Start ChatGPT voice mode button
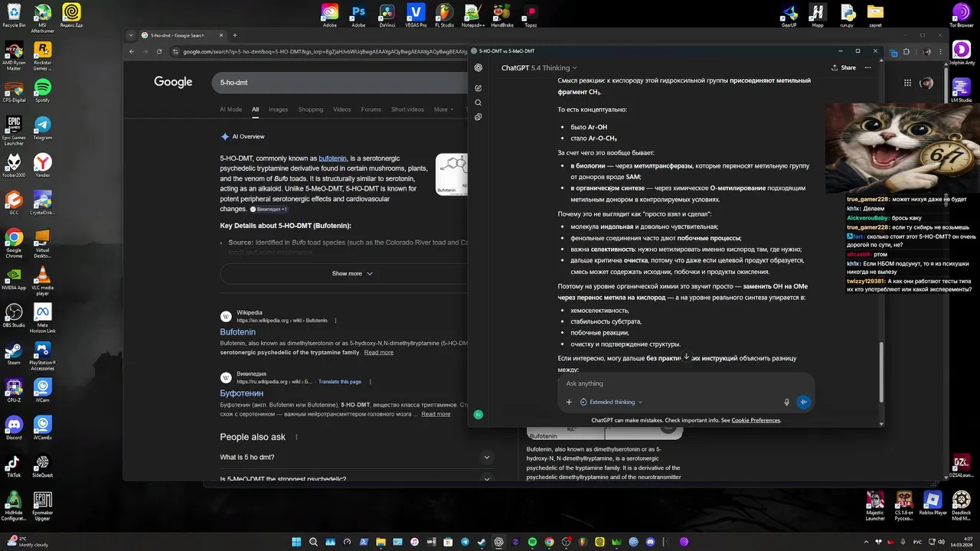This screenshot has height=551, width=980. (803, 402)
